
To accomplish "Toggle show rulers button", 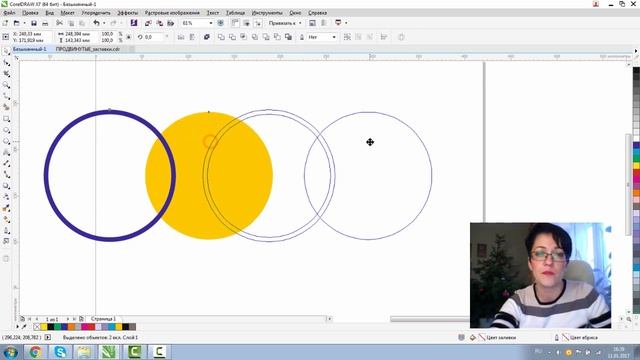I will pos(235,23).
